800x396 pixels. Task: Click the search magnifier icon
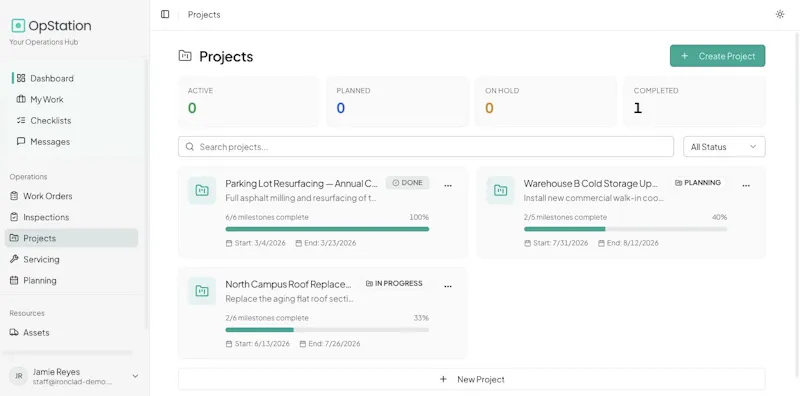(189, 146)
